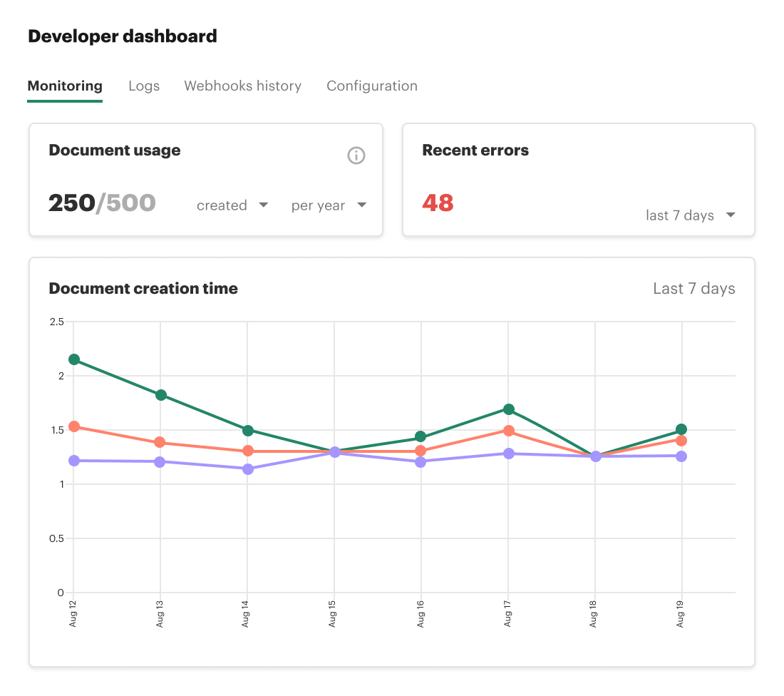
Task: Click the orange data point for Aug 13
Action: tap(160, 442)
